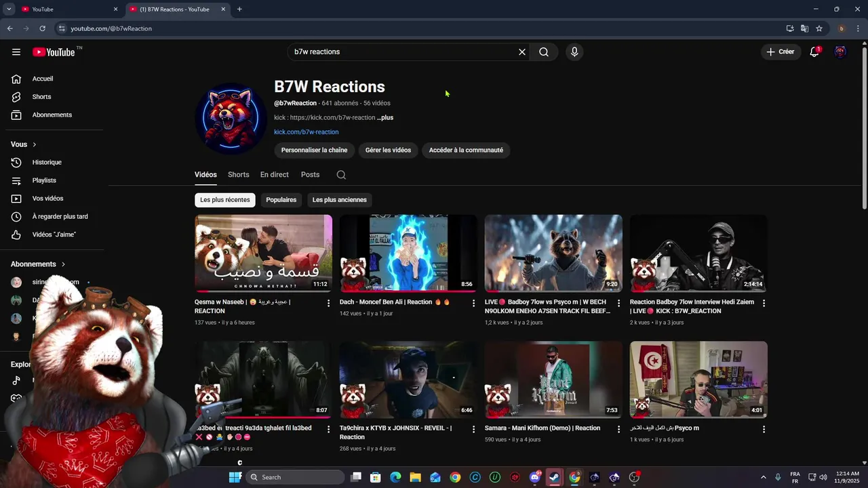Click the install app icon in address bar

(x=790, y=28)
